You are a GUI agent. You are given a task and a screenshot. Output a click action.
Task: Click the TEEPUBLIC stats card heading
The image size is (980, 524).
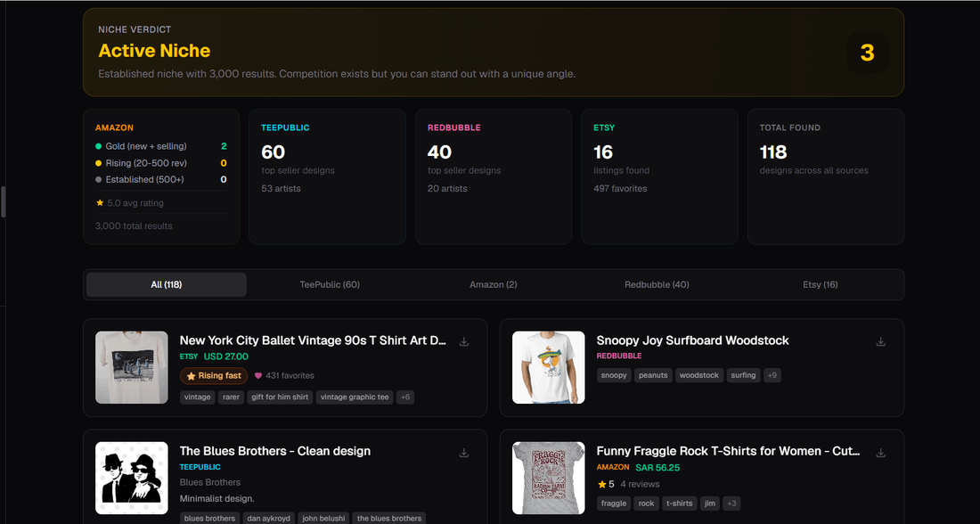[285, 127]
